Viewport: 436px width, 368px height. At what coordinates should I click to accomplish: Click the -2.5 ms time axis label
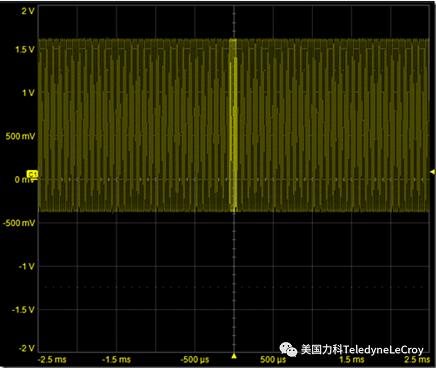[x=52, y=360]
